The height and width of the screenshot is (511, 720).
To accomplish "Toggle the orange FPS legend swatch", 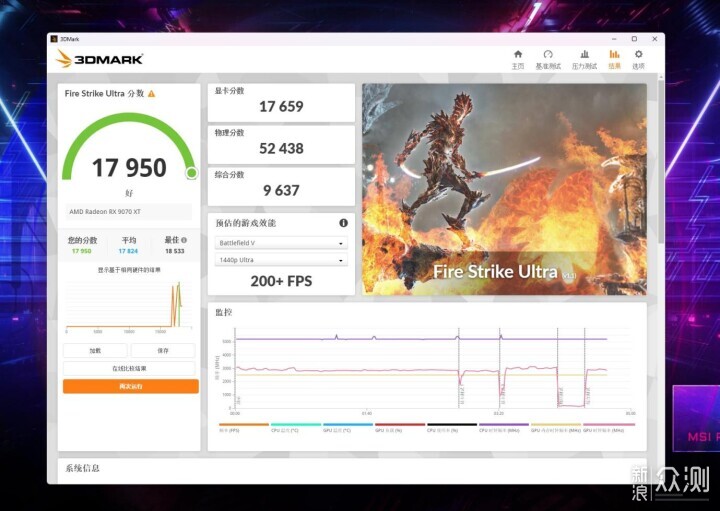I will click(x=244, y=425).
